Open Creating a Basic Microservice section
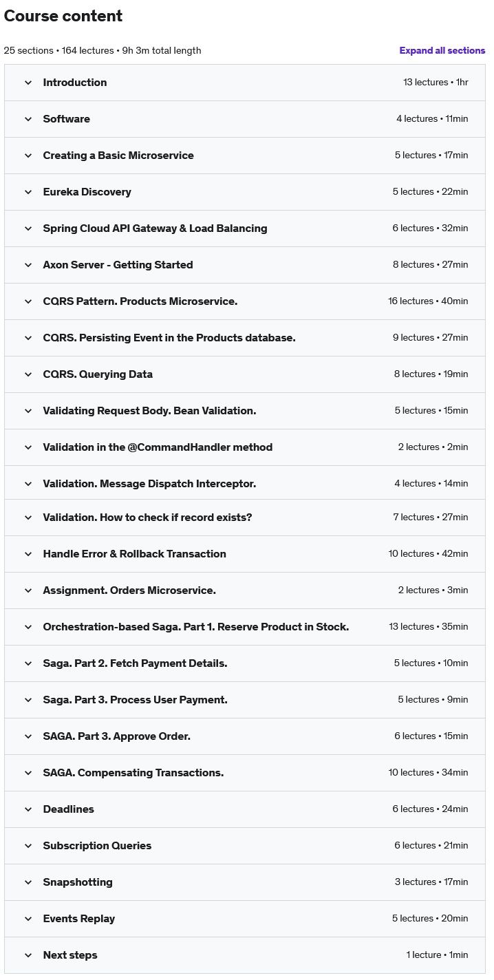The image size is (494, 980). (118, 156)
